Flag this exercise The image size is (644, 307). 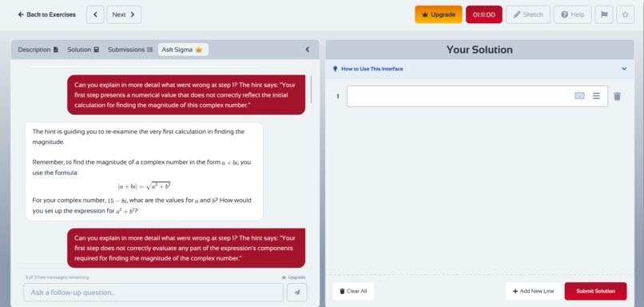[604, 14]
